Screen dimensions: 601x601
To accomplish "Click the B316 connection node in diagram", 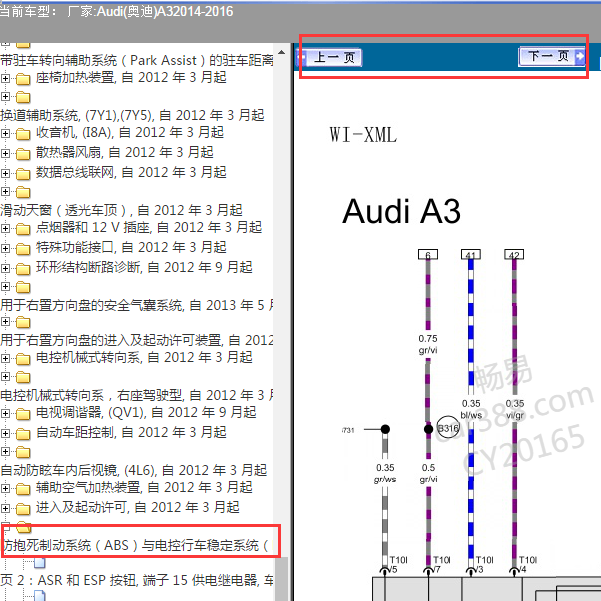I will click(x=448, y=428).
